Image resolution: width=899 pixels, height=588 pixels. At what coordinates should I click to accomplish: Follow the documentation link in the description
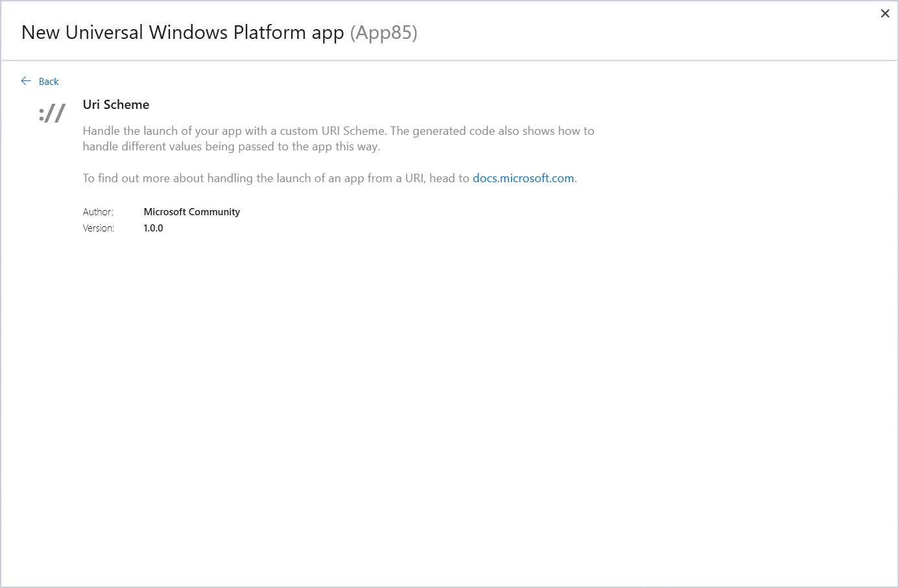(x=523, y=178)
